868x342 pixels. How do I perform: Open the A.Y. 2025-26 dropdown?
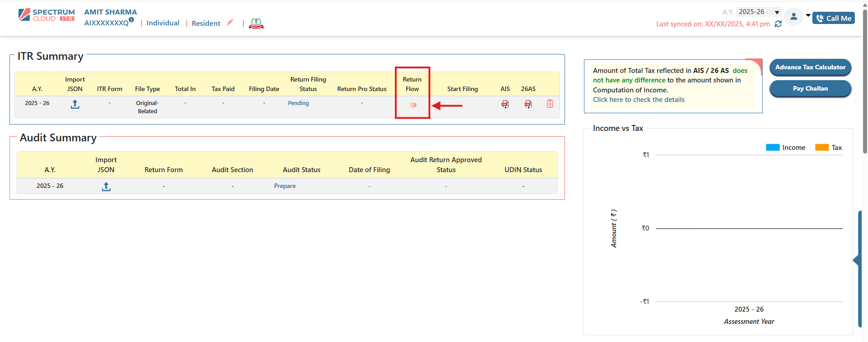(759, 12)
